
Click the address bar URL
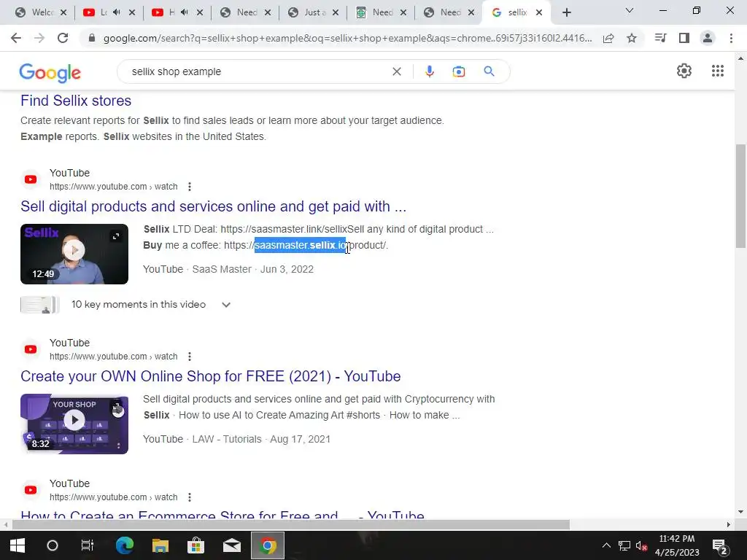(x=348, y=38)
